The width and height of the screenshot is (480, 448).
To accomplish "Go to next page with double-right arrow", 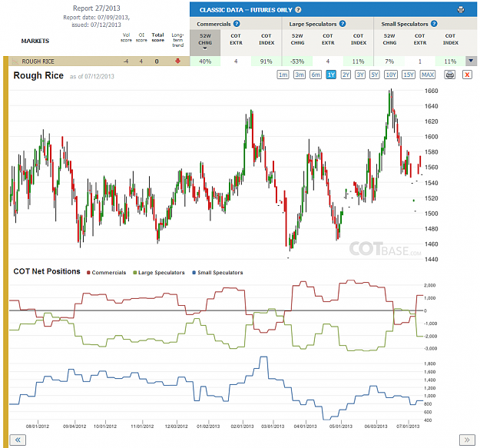I will tap(467, 440).
